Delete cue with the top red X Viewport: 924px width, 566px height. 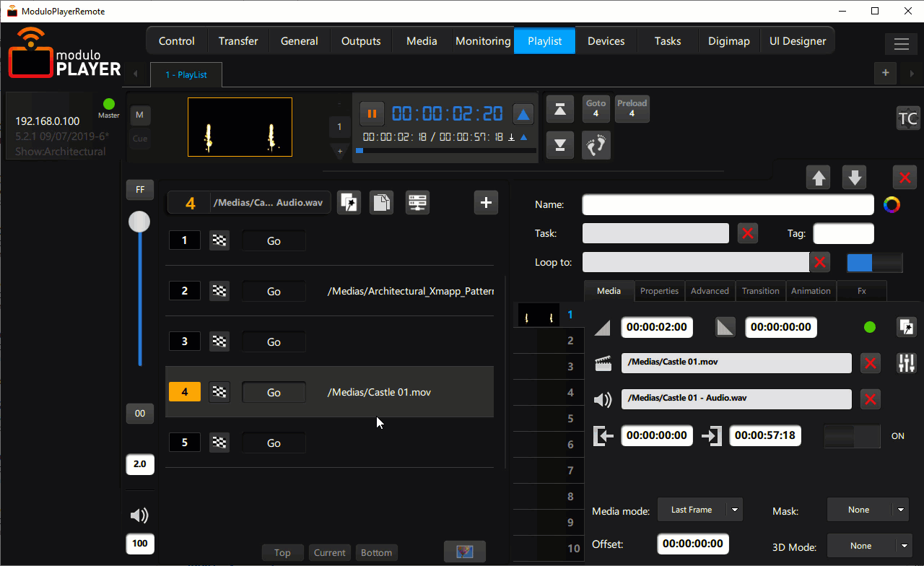coord(905,178)
